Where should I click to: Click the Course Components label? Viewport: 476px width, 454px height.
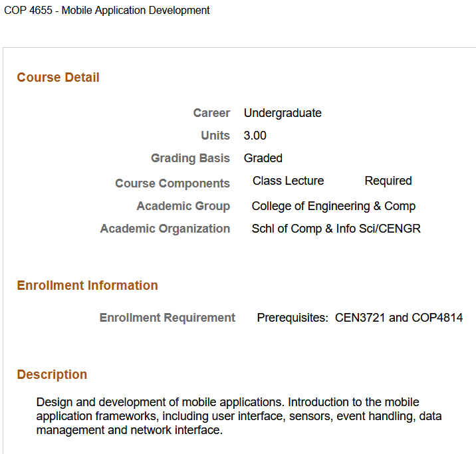[x=172, y=183]
